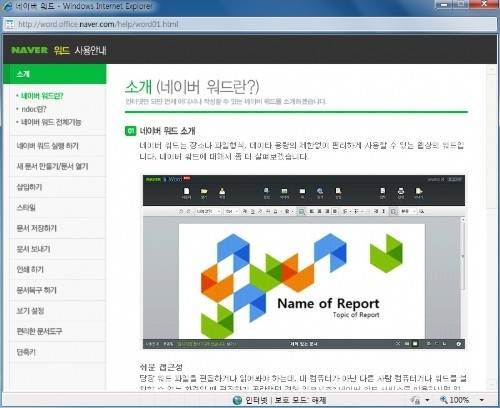
Task: Open the zoom level dropdown arrow
Action: coord(482,400)
